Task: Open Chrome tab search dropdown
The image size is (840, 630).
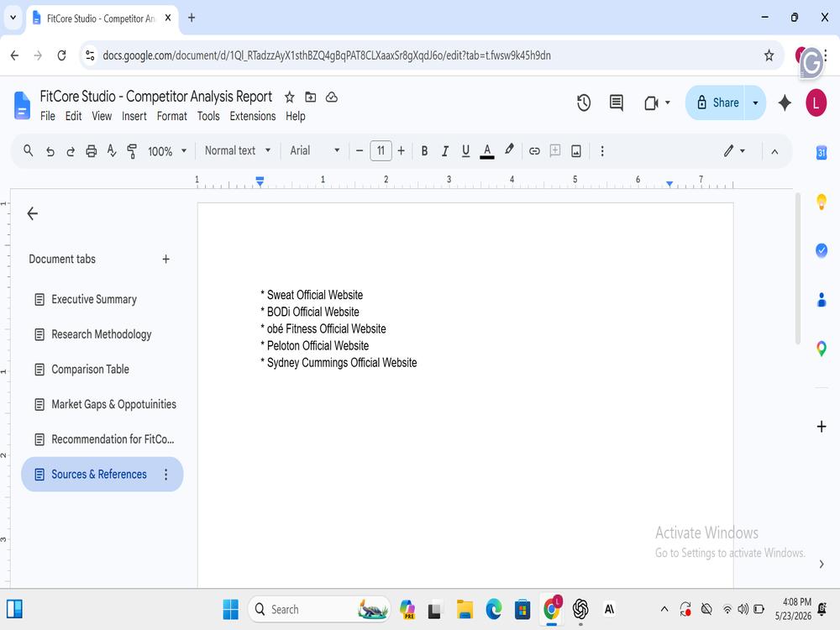Action: coord(13,18)
